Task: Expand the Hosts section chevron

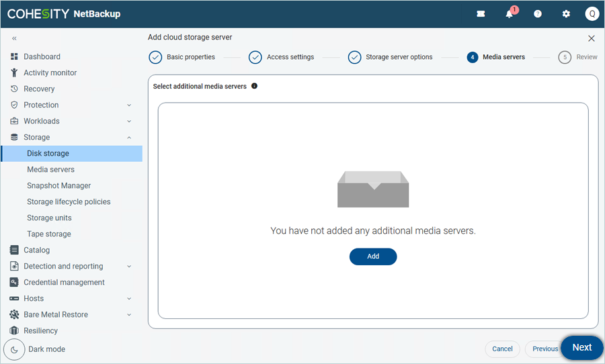Action: click(129, 298)
